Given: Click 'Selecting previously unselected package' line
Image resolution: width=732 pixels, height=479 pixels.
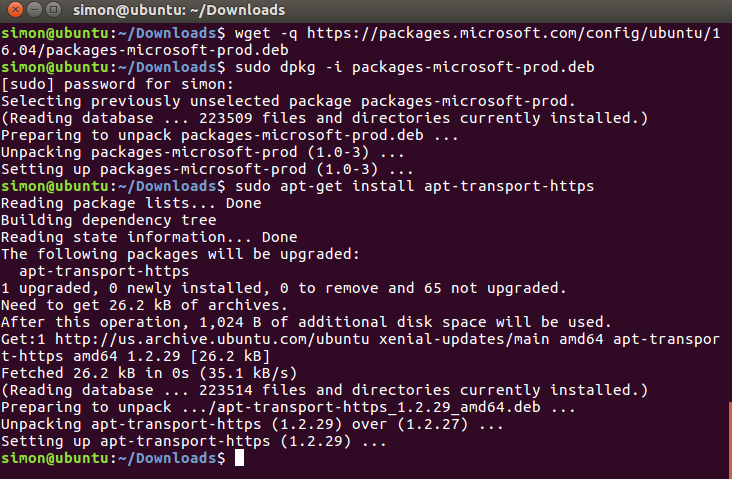Looking at the screenshot, I should point(287,101).
